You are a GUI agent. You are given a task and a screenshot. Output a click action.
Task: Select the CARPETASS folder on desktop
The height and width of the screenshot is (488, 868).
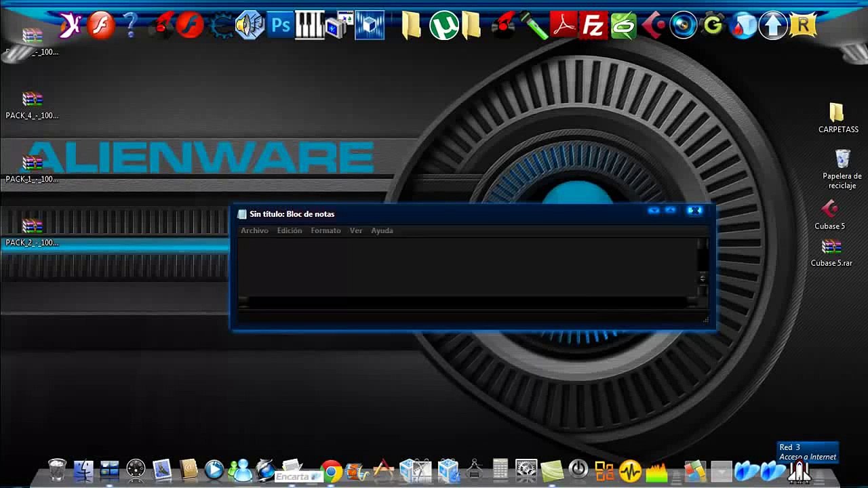[837, 118]
